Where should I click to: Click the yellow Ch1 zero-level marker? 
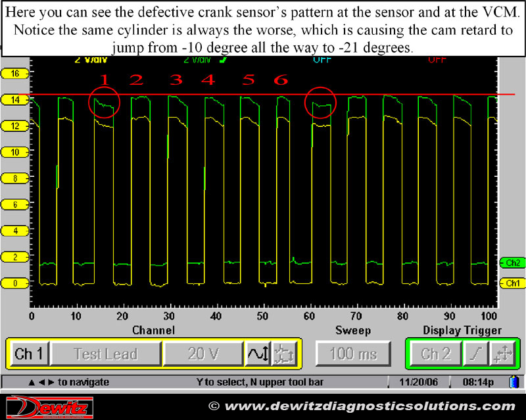[x=512, y=283]
